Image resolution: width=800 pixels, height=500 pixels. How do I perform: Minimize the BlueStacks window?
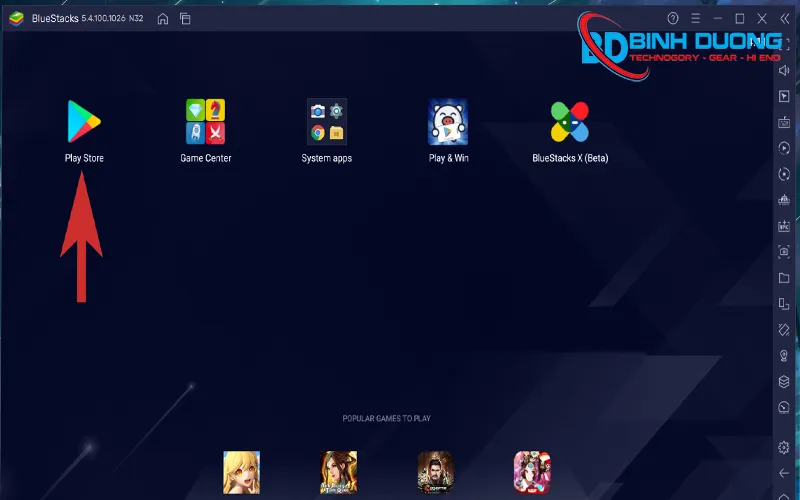718,18
